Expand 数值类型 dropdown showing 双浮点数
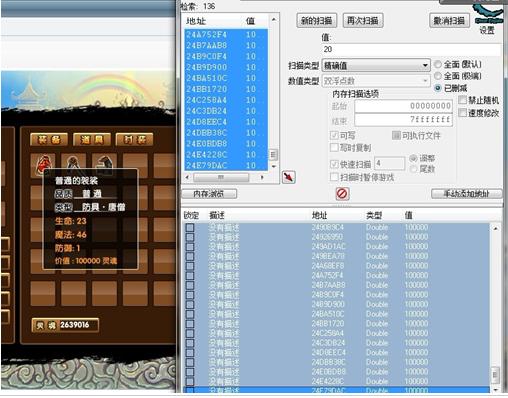Viewport: 508px width, 398px height. pyautogui.click(x=376, y=81)
